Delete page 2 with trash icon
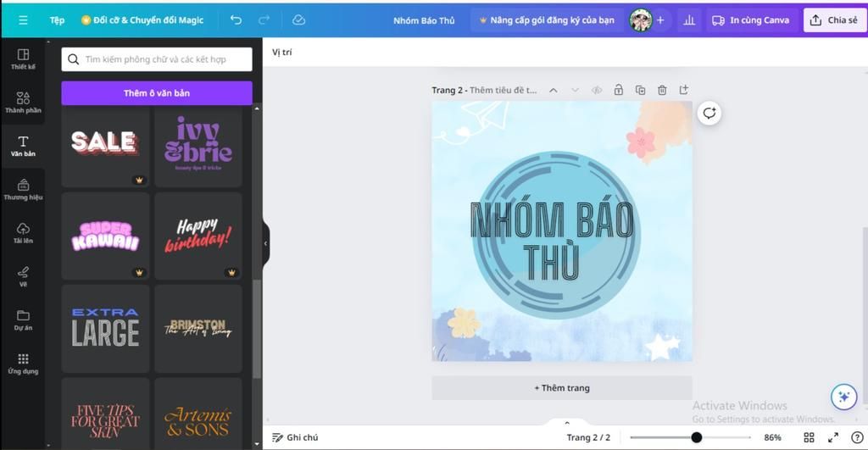Screen dimensions: 868x450 [662, 90]
